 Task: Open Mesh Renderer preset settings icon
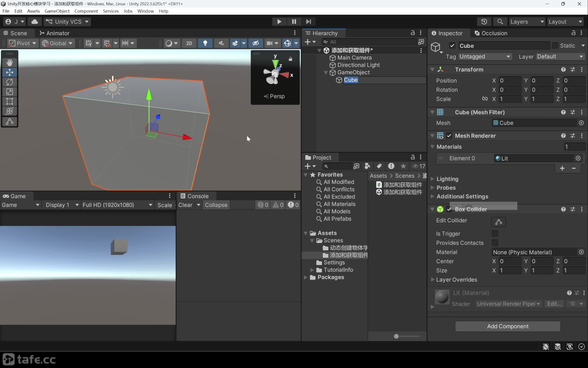[x=573, y=136]
